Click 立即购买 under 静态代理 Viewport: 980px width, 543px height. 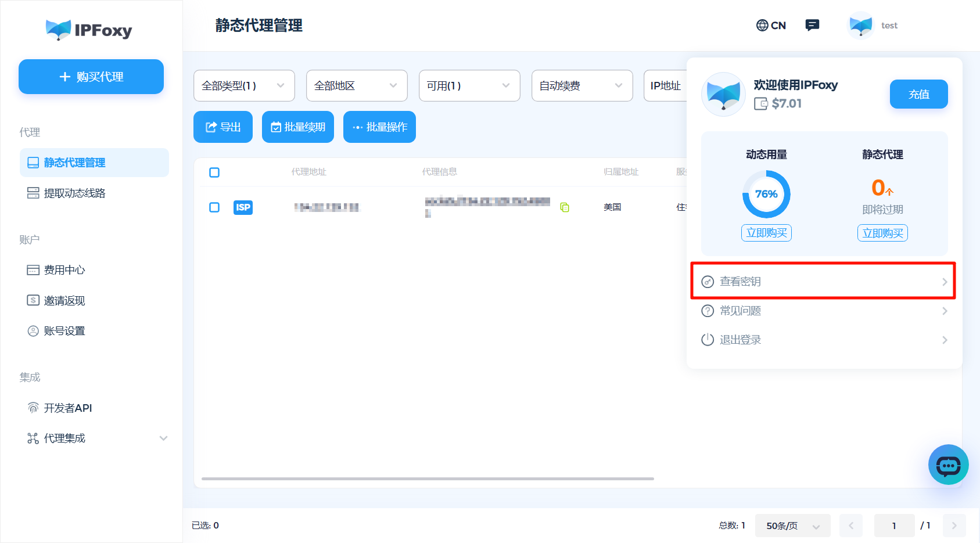coord(882,232)
